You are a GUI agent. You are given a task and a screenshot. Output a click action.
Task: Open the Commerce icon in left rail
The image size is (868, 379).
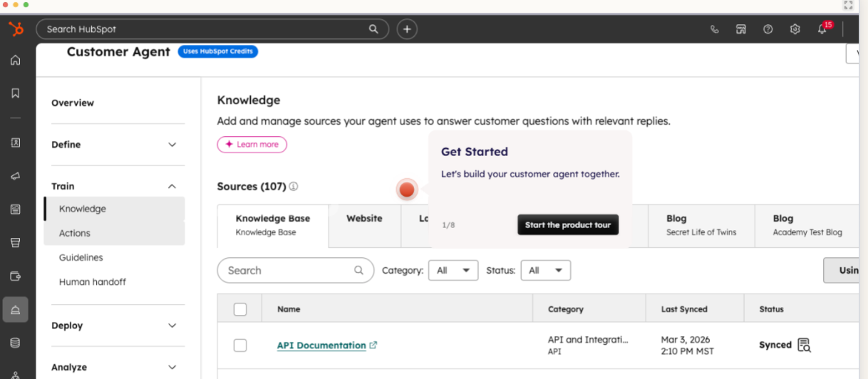click(16, 243)
